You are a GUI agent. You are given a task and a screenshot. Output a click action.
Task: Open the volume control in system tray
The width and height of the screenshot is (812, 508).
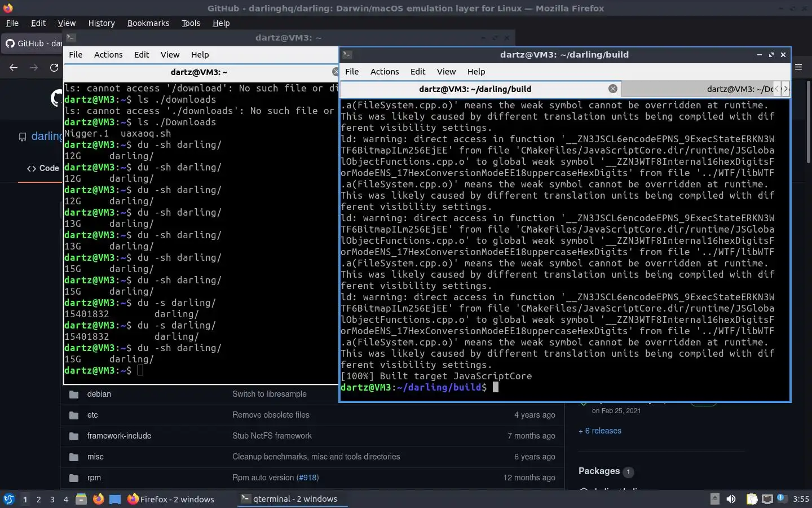731,499
